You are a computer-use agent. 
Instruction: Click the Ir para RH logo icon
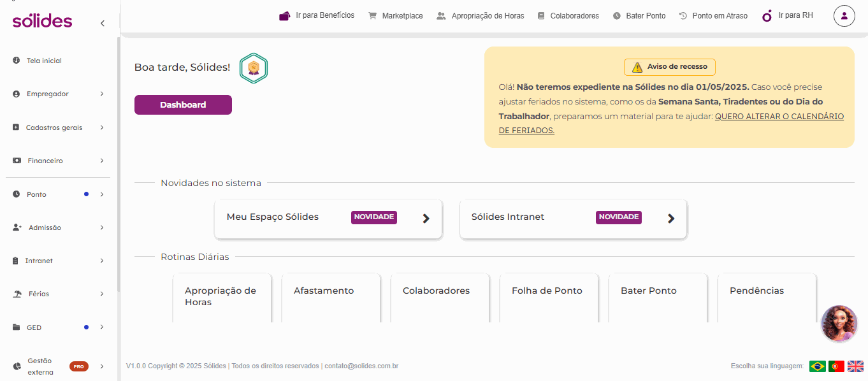pos(767,16)
